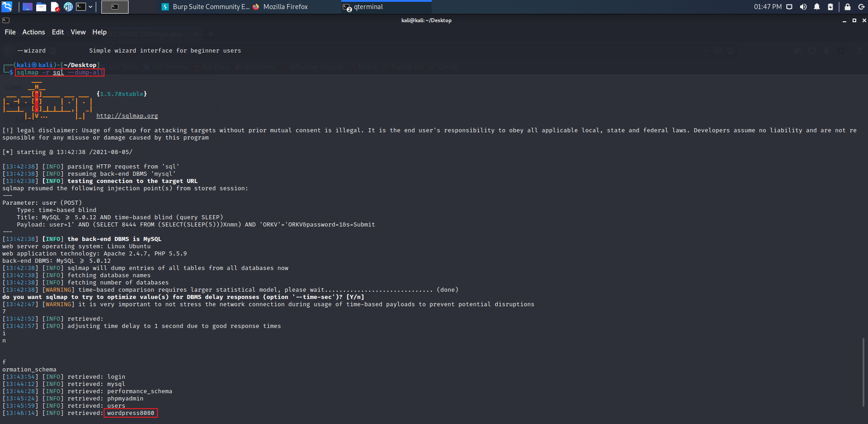Click the qterminal title bar window icon
This screenshot has width=868, height=424.
(x=6, y=20)
